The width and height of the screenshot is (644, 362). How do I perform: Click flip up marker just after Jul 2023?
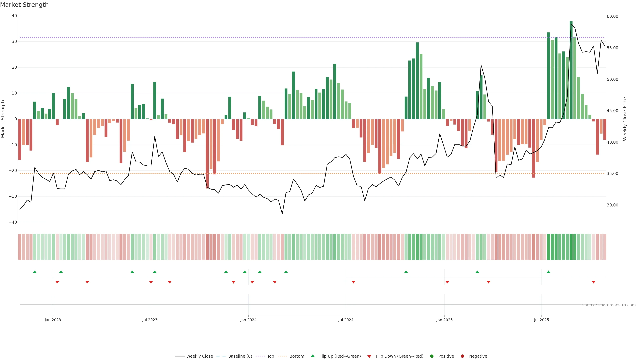[155, 272]
